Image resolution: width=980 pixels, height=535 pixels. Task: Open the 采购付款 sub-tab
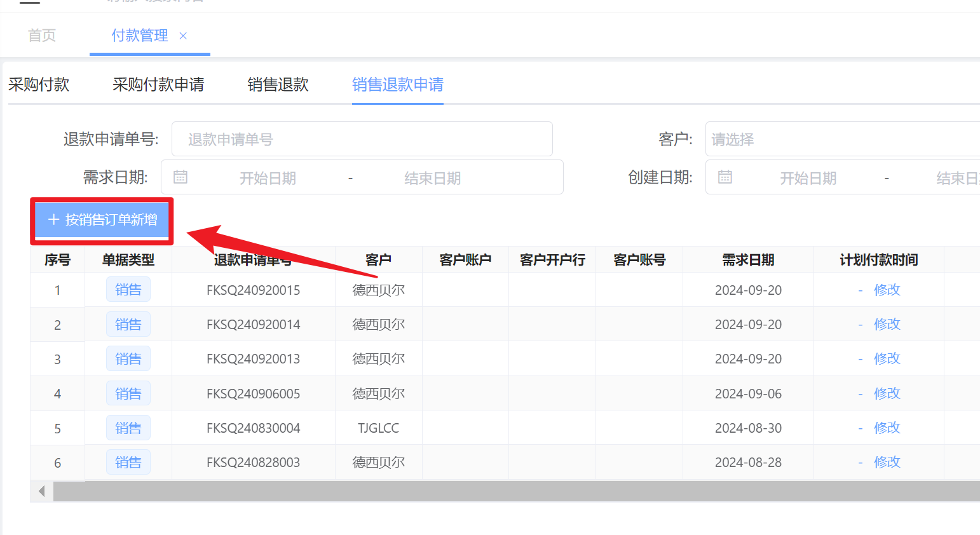pos(39,85)
